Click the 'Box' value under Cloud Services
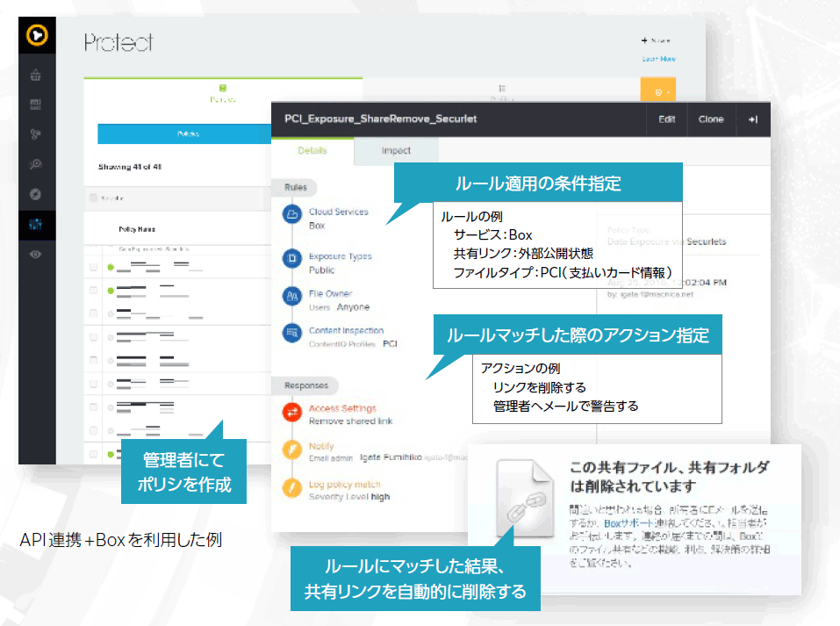The height and width of the screenshot is (626, 840). pos(317,226)
